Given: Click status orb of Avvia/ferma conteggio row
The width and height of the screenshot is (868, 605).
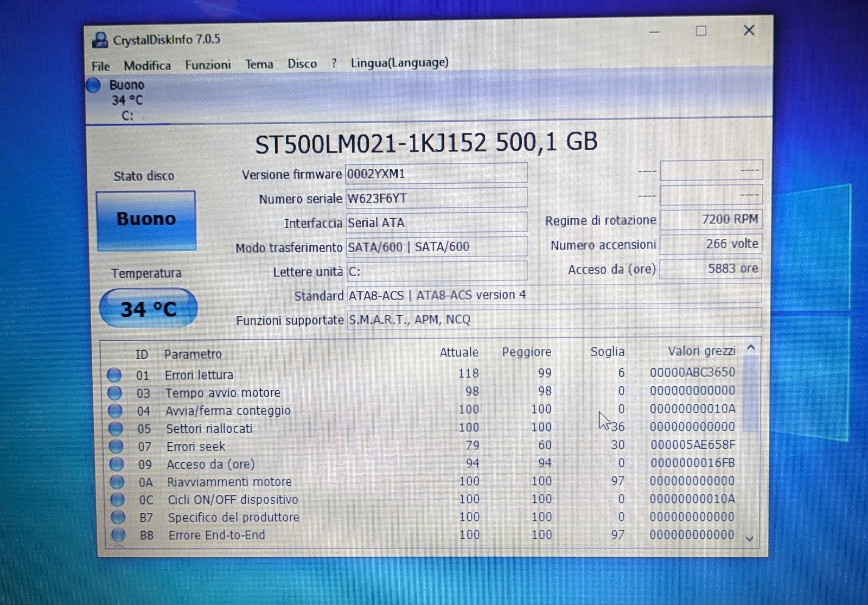Looking at the screenshot, I should [x=115, y=410].
